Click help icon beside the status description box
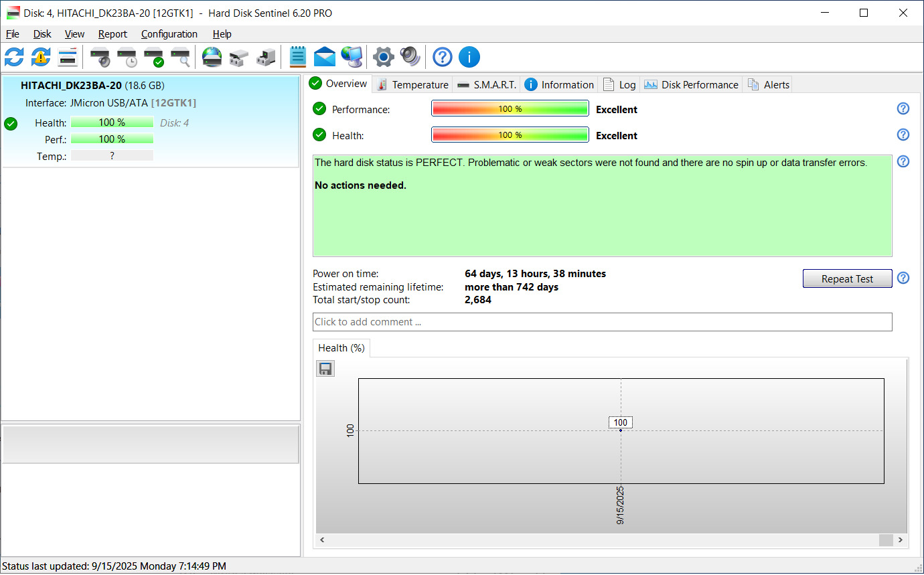 (903, 161)
